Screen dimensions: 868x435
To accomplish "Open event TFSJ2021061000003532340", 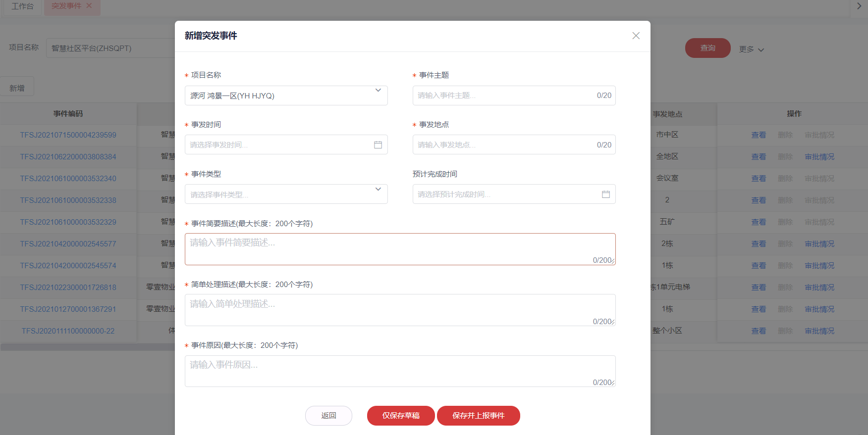I will point(68,179).
